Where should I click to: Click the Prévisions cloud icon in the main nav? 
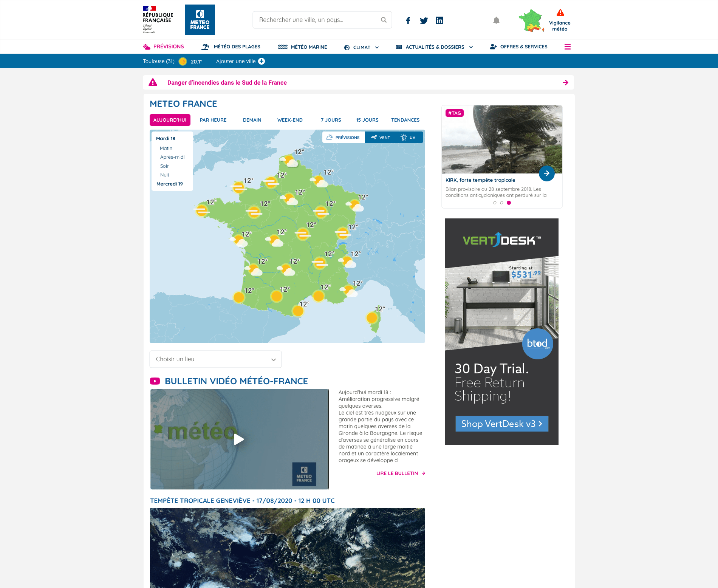[147, 47]
